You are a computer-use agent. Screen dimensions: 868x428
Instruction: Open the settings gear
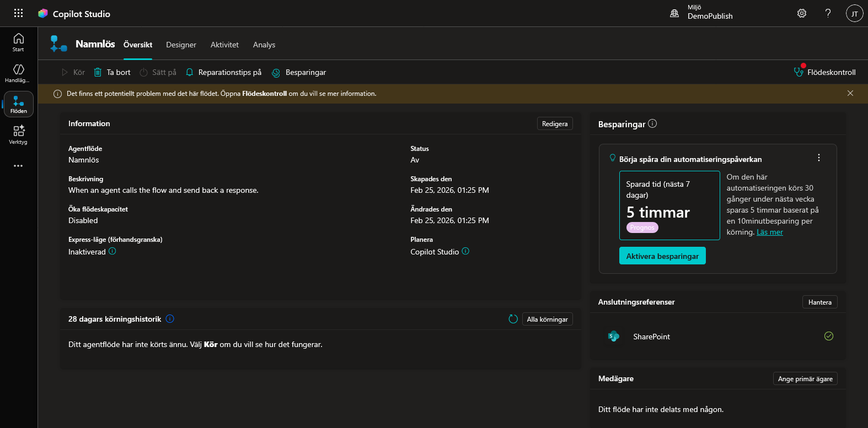pos(802,13)
